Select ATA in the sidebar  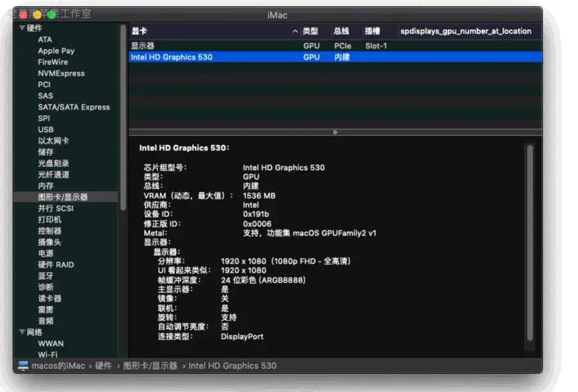click(x=45, y=39)
